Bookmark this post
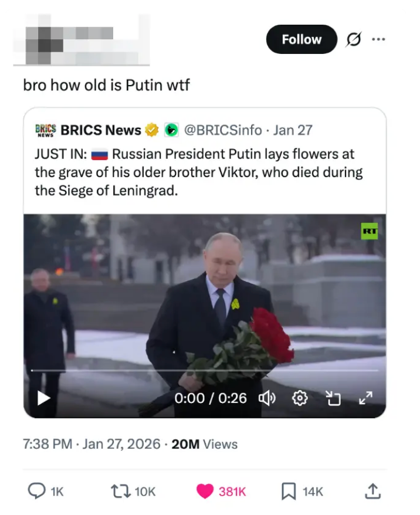The image size is (420, 515). tap(290, 492)
